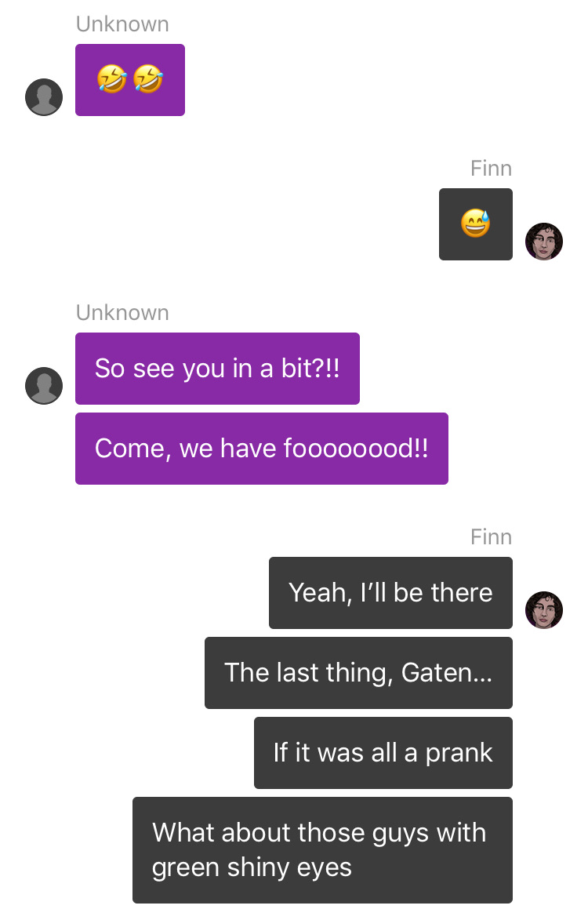The image size is (588, 909).
Task: Open the 'Unknown' name above 'So see you'
Action: (x=122, y=313)
